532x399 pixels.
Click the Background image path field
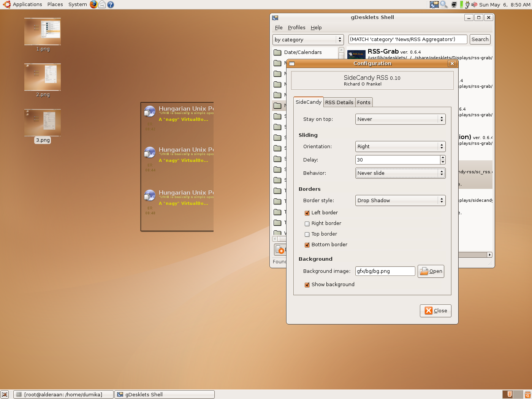[x=385, y=271]
